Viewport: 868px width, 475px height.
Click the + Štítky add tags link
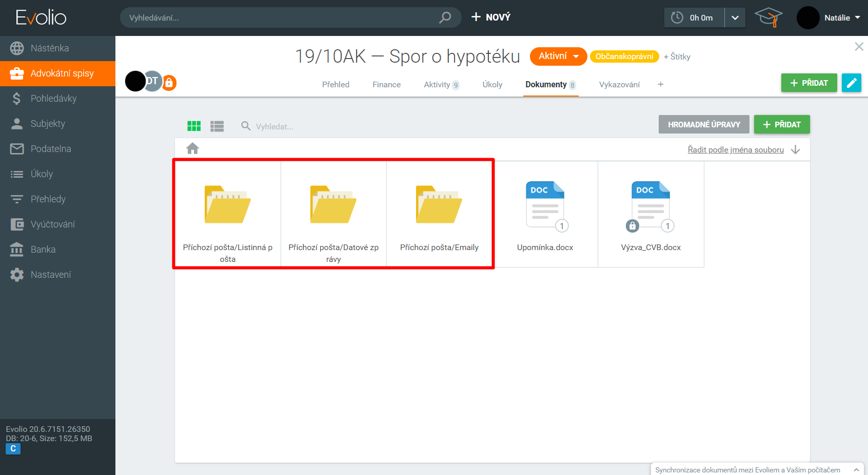click(x=677, y=56)
